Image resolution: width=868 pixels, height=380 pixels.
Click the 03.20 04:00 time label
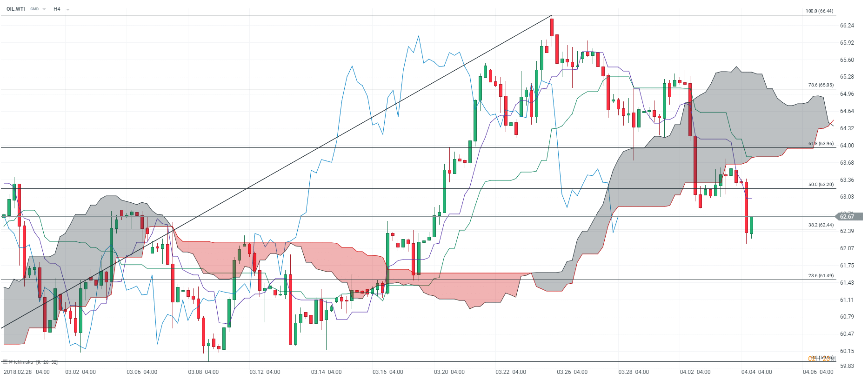[x=449, y=372]
